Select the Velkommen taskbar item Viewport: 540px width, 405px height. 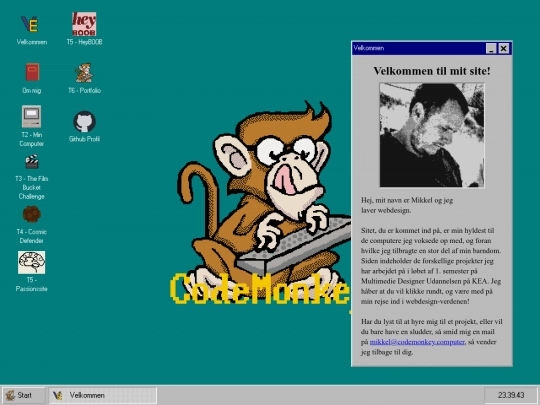(x=103, y=395)
